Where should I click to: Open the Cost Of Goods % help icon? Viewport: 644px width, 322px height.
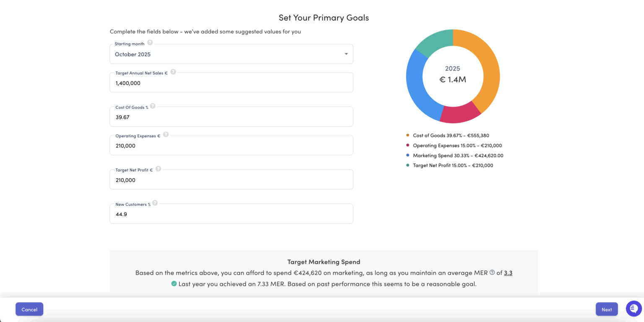(153, 106)
